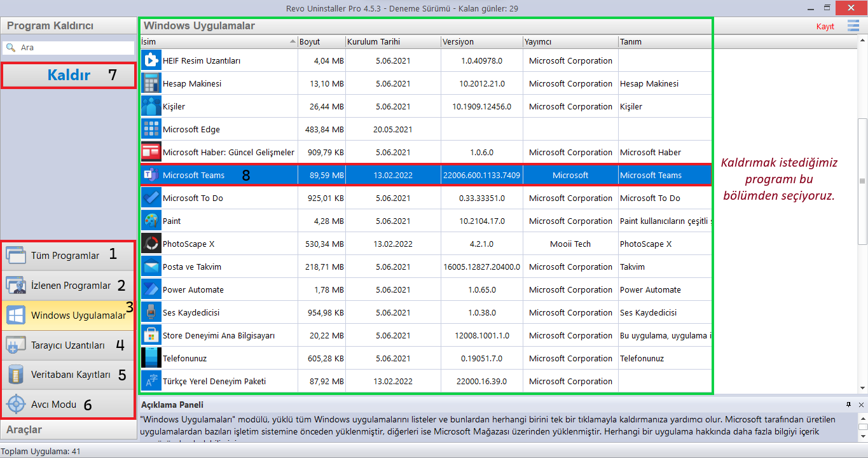Click the Avcı Modu crosshair icon
The height and width of the screenshot is (458, 868).
pyautogui.click(x=16, y=405)
